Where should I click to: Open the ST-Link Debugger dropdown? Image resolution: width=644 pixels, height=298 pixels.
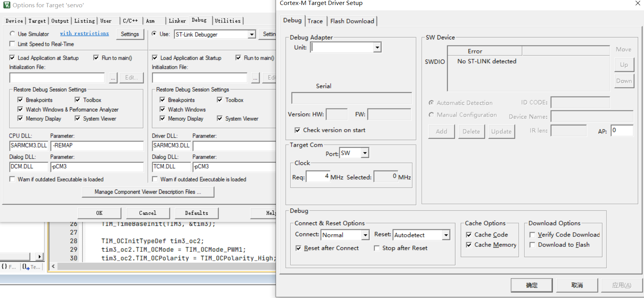252,34
